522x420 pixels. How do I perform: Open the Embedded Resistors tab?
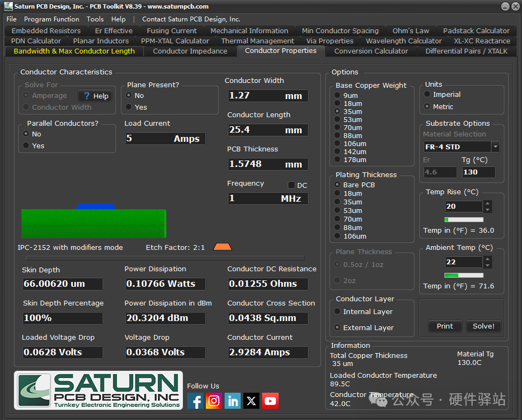[x=46, y=30]
